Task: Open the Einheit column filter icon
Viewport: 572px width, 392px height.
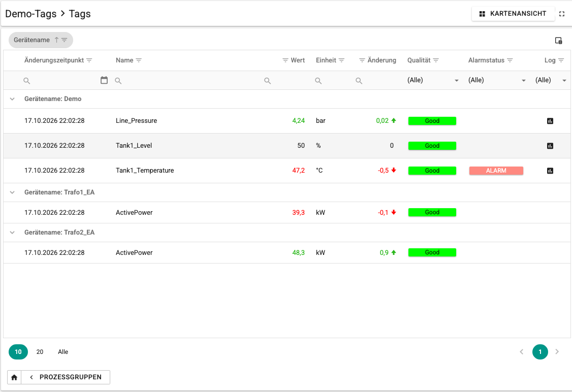Action: coord(341,60)
